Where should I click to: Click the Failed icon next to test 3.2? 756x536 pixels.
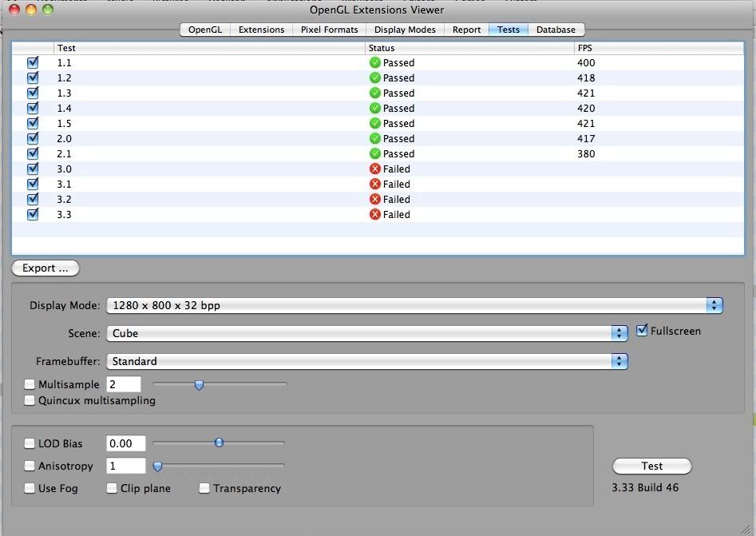pyautogui.click(x=374, y=199)
